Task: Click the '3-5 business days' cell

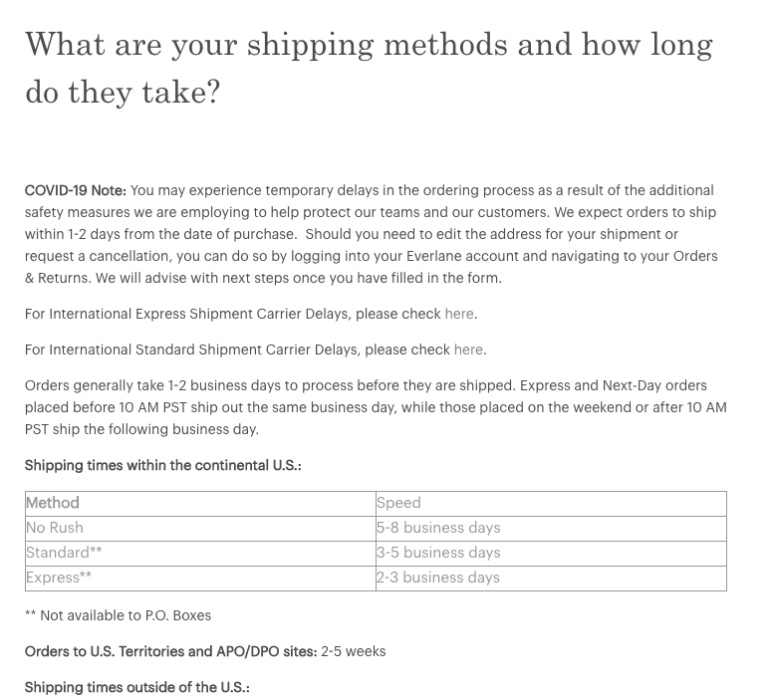Action: [x=438, y=553]
